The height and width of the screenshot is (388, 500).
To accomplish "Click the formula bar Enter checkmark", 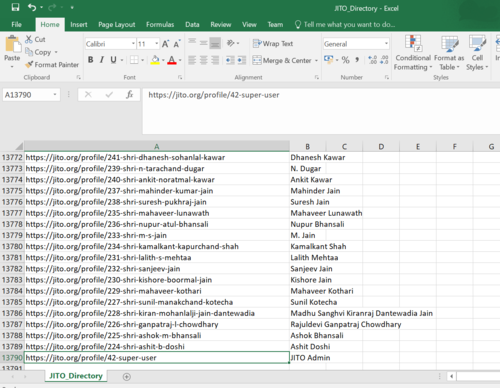I will click(x=109, y=95).
